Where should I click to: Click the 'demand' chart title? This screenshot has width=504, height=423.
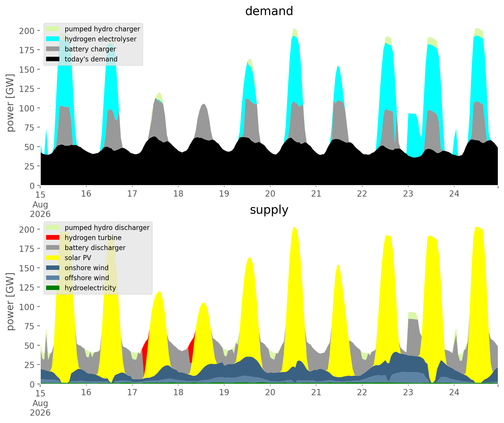coord(269,11)
